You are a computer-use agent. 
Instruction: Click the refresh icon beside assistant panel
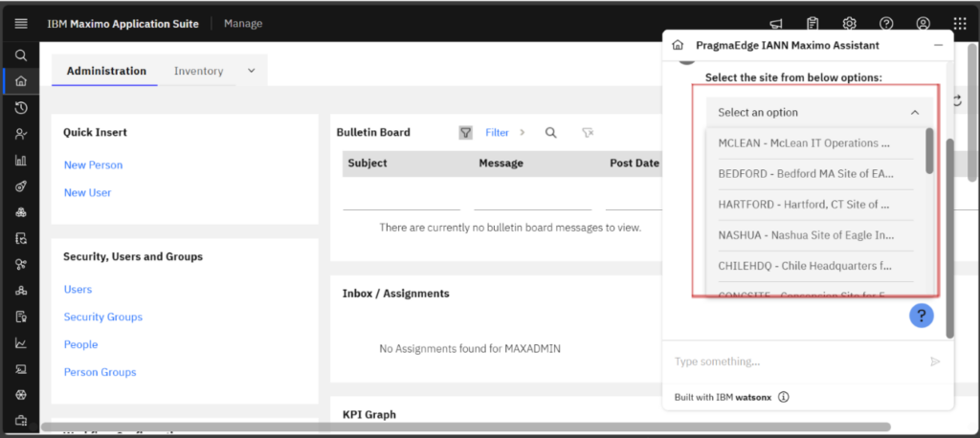click(957, 100)
